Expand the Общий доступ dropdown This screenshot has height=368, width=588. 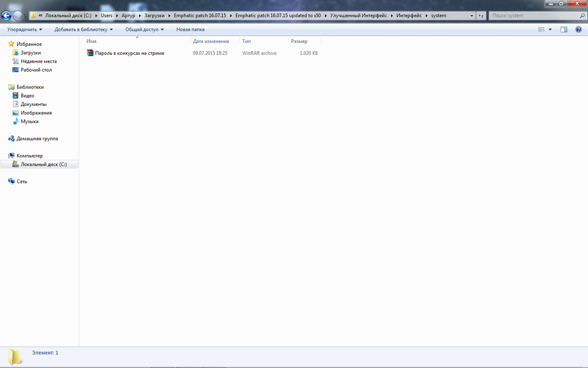click(x=144, y=29)
